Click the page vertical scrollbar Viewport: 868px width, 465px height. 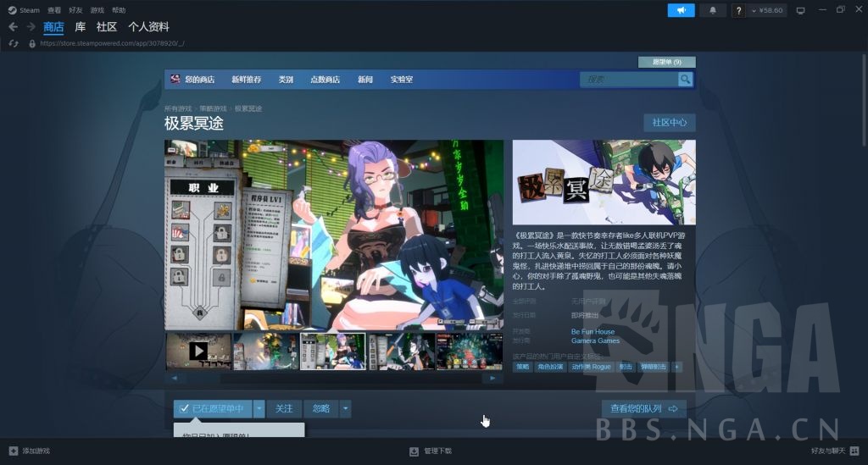click(x=864, y=100)
